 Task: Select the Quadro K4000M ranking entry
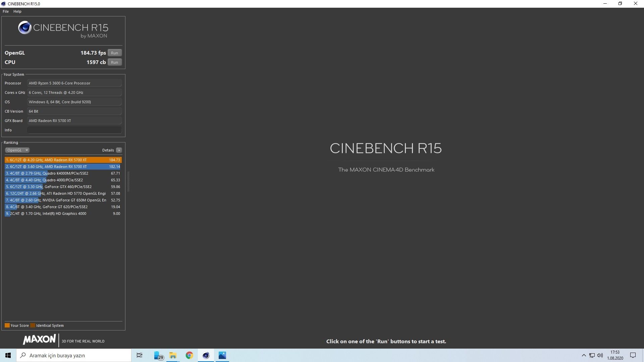coord(63,173)
